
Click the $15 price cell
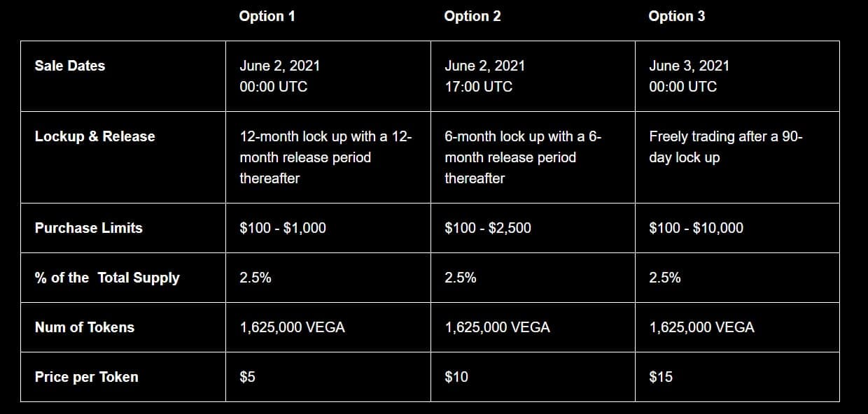click(737, 377)
